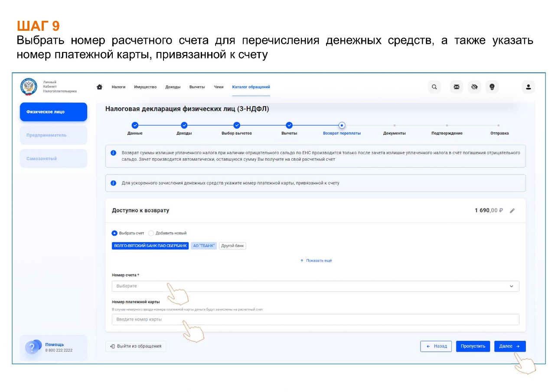Switch to 'Предприниматель' sidebar tab
The width and height of the screenshot is (555, 392).
coord(53,135)
